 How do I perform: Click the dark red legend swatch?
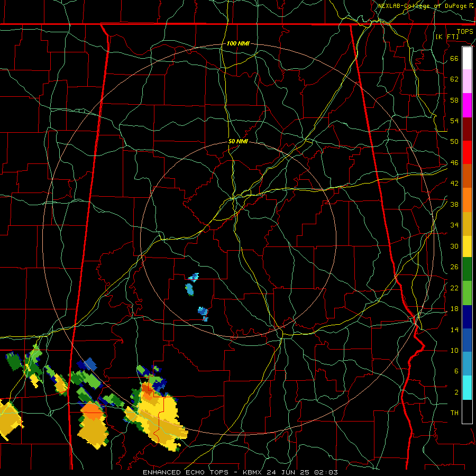467,129
